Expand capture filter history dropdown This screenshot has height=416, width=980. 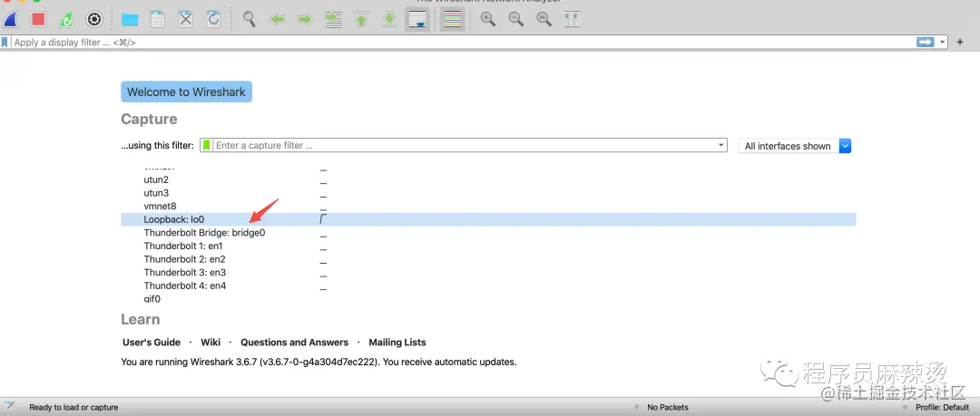[x=722, y=145]
